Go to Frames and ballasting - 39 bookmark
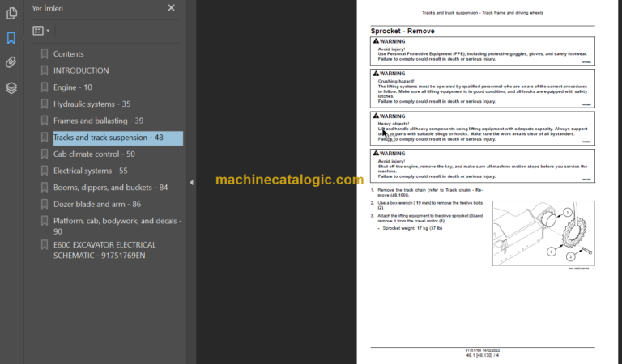The height and width of the screenshot is (364, 622). pyautogui.click(x=98, y=121)
